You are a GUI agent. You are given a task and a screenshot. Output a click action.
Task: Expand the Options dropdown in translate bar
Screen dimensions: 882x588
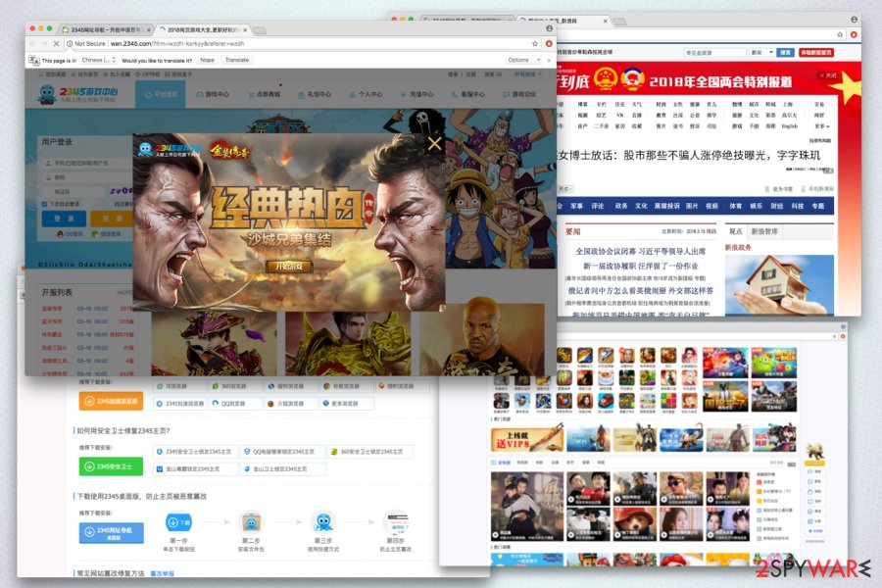coord(523,60)
